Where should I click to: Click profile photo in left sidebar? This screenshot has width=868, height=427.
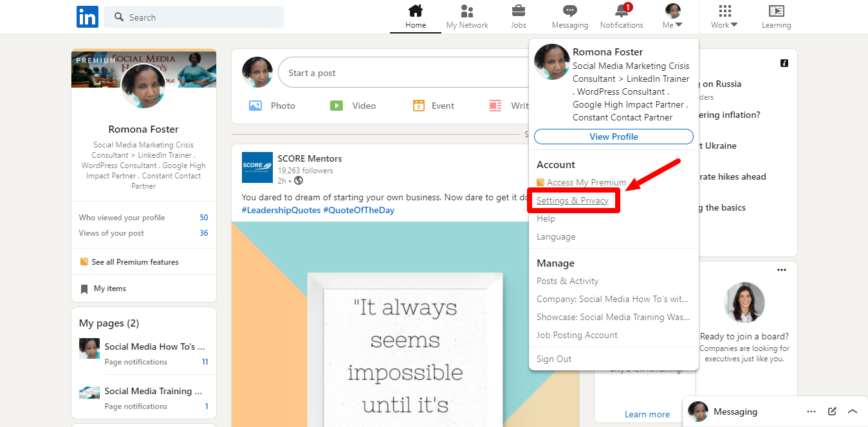[143, 86]
